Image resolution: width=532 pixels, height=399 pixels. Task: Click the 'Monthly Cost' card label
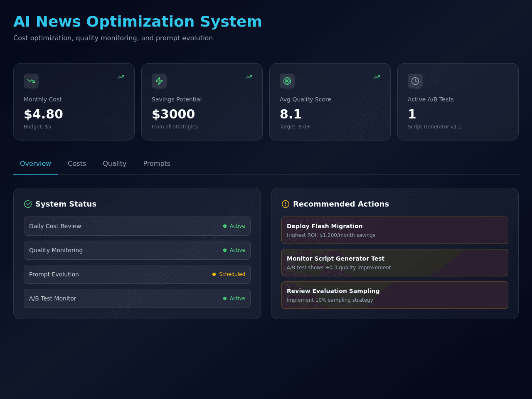point(42,99)
